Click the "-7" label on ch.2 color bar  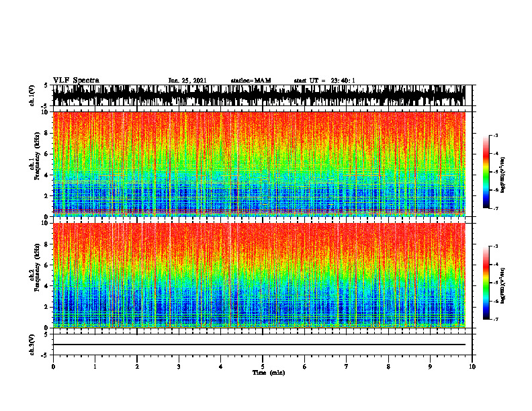(x=496, y=319)
